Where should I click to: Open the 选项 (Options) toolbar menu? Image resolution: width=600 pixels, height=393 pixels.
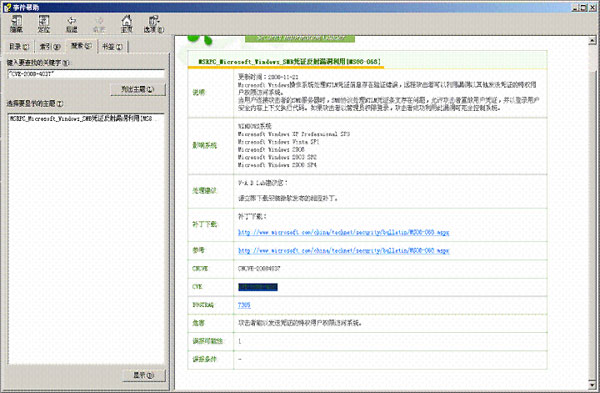coord(154,24)
